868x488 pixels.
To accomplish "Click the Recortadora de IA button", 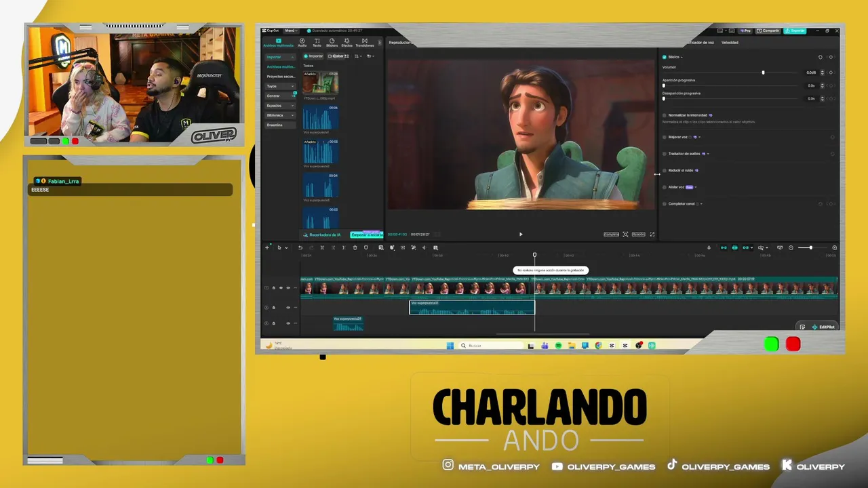I will pyautogui.click(x=323, y=235).
